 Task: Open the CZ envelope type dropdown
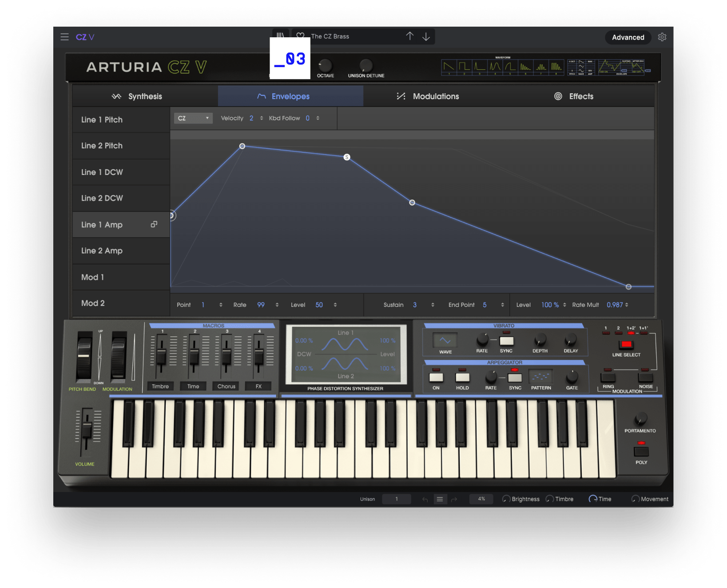pos(193,118)
